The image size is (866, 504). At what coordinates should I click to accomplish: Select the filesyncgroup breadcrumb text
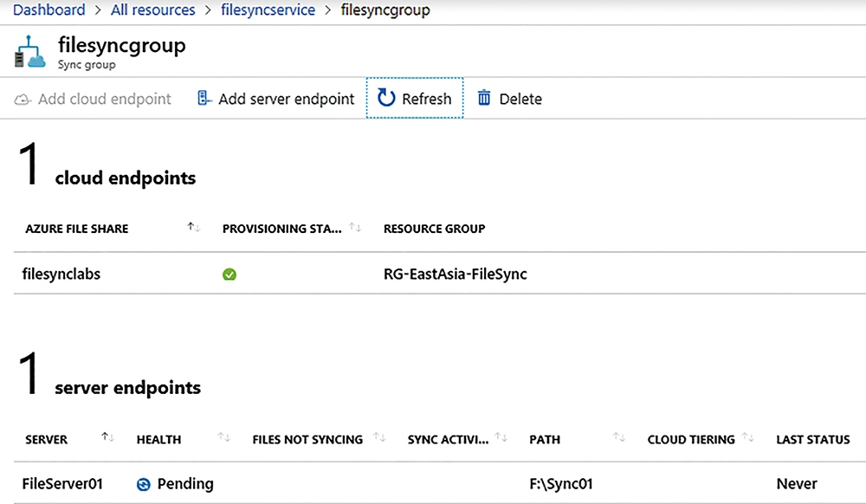click(385, 10)
